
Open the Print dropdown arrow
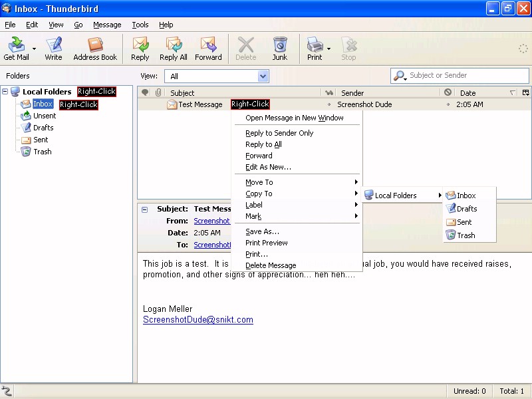pos(329,49)
